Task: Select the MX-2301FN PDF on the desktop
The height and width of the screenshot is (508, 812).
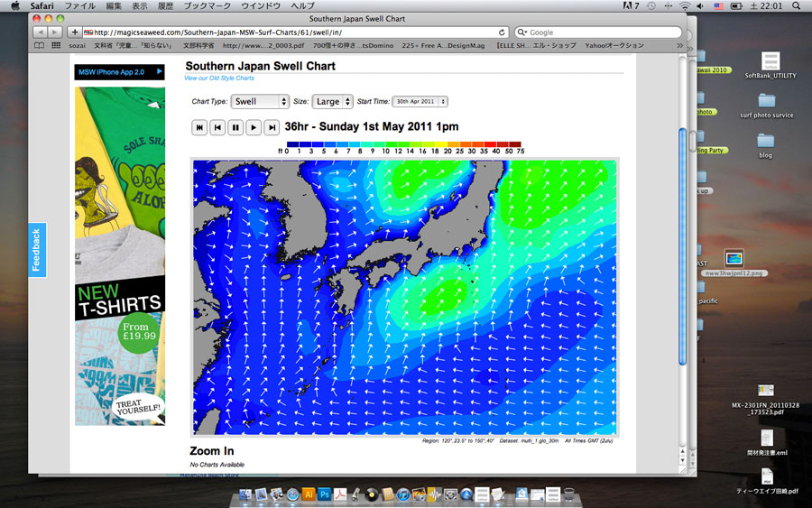Action: coord(765,399)
